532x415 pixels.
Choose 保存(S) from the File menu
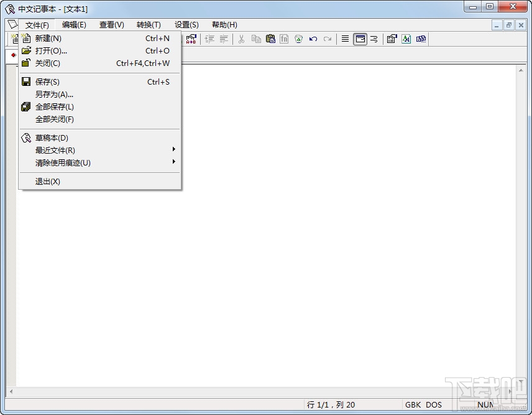coord(99,82)
